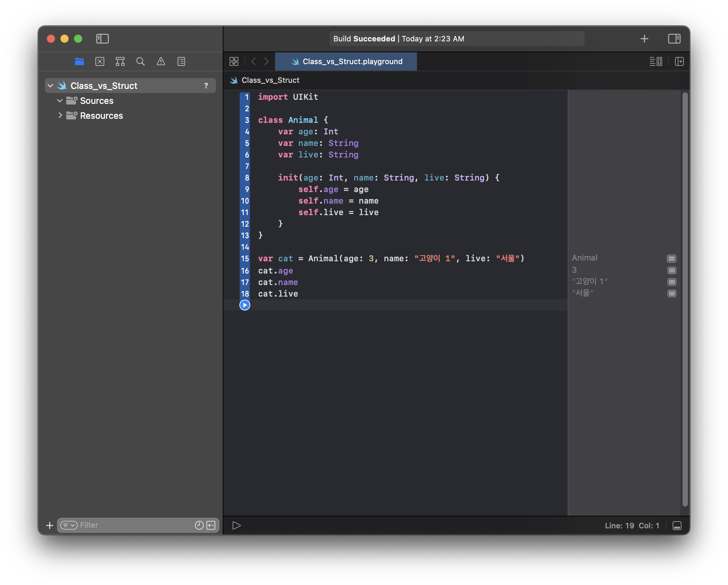The height and width of the screenshot is (585, 728).
Task: Open the symbol navigator icon
Action: [x=120, y=61]
